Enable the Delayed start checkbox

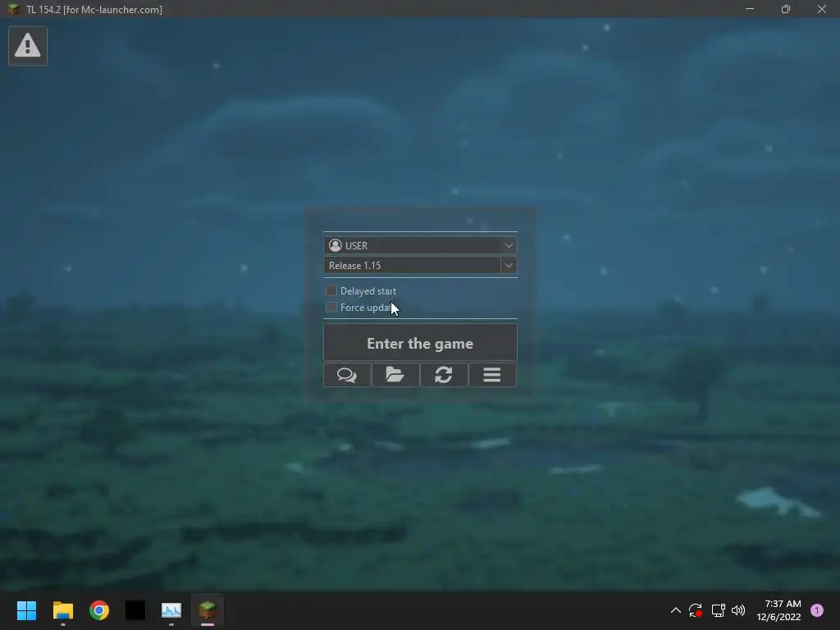[x=331, y=290]
